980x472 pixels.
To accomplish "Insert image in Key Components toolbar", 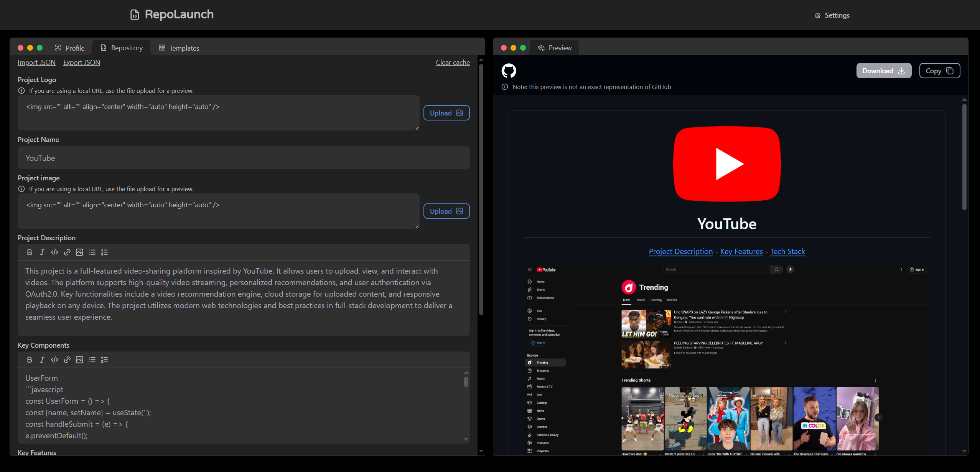I will (79, 360).
